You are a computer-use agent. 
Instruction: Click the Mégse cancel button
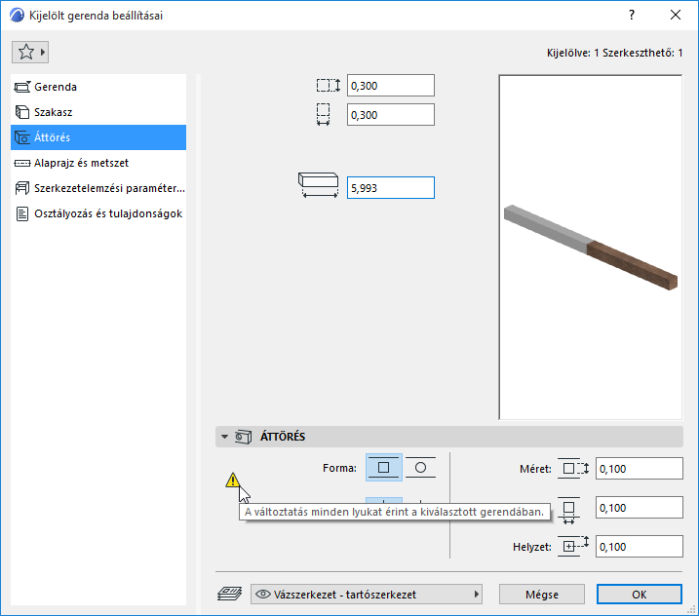(x=542, y=595)
